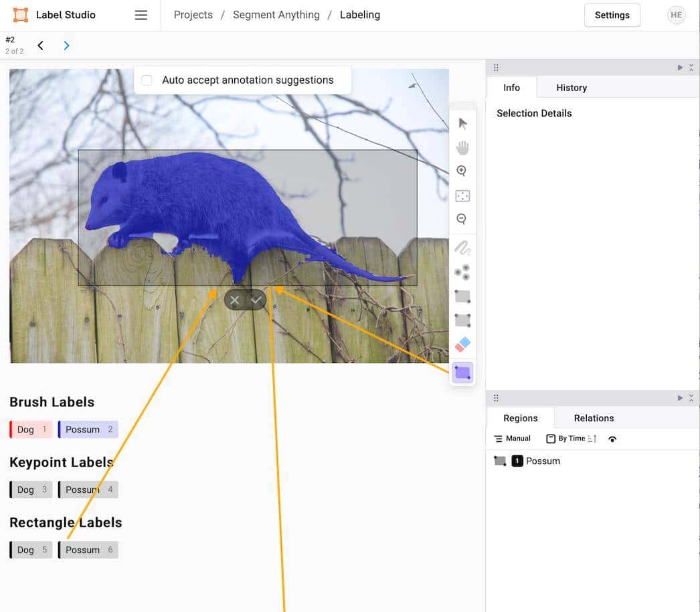Image resolution: width=700 pixels, height=612 pixels.
Task: Pick the smart keypoint tool
Action: [x=462, y=273]
